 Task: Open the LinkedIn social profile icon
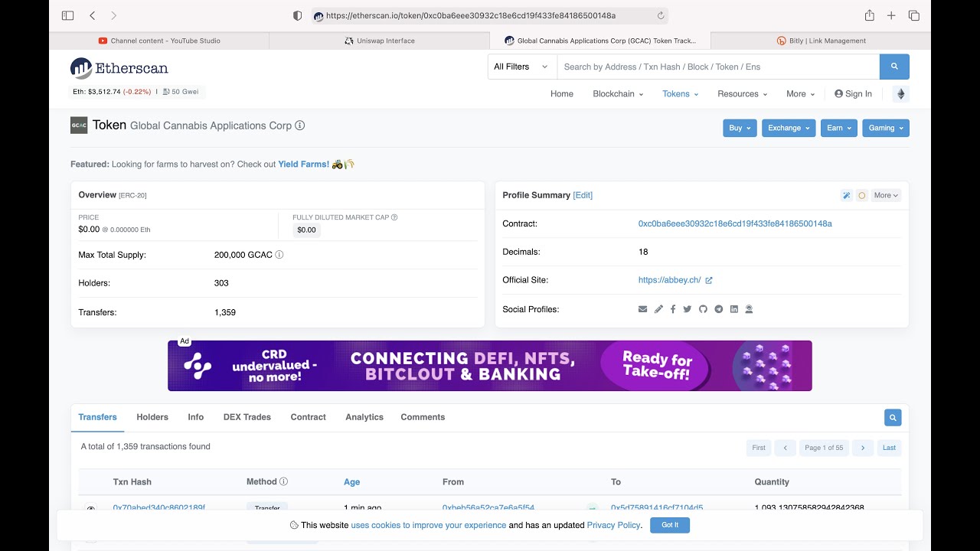coord(733,309)
